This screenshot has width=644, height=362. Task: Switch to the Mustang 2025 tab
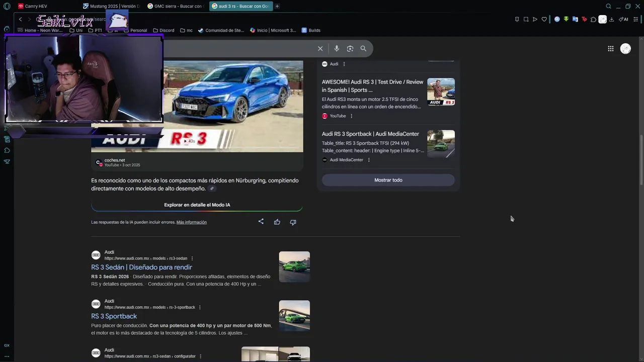(x=111, y=6)
